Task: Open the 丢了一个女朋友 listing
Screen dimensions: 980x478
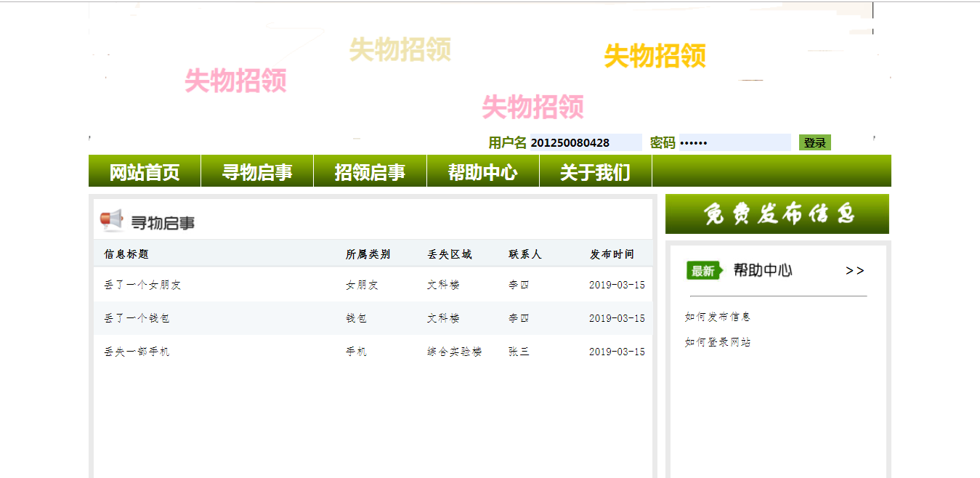Action: [142, 285]
